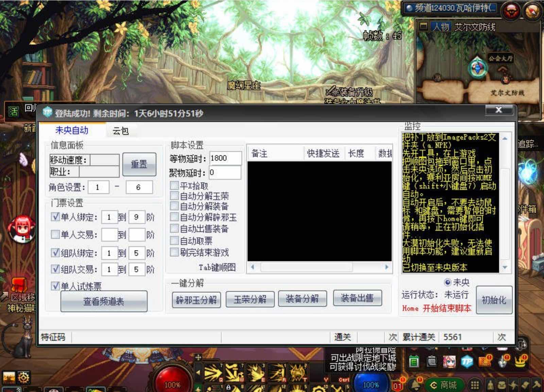
Task: Click the blue gem marker on minimap
Action: 478,68
